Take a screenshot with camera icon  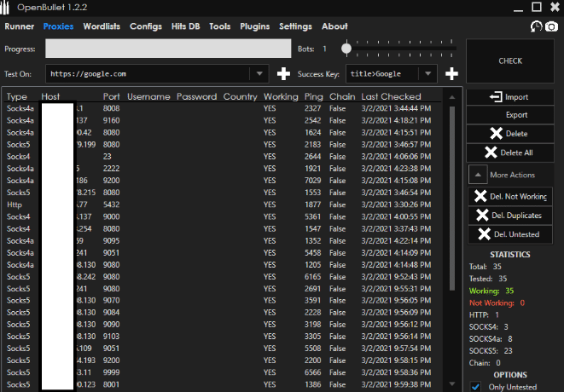[551, 26]
